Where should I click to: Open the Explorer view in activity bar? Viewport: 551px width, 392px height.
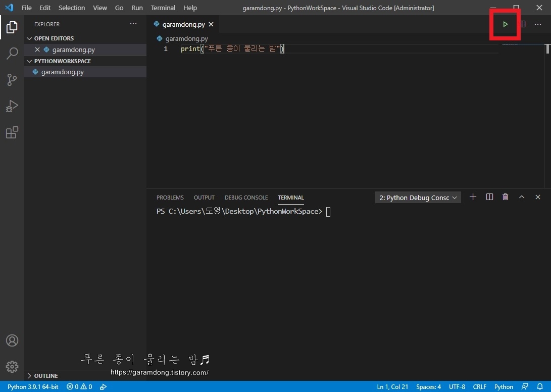tap(12, 27)
